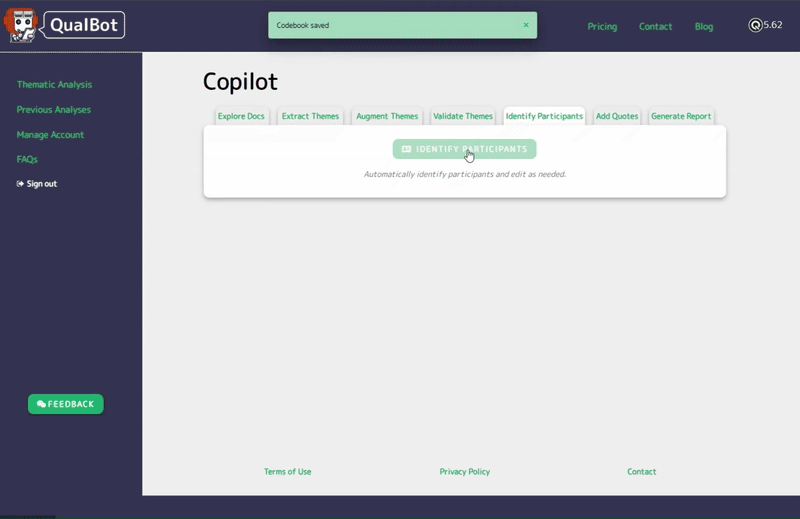Switch to the Extract Themes tab
This screenshot has height=519, width=800.
(x=310, y=116)
